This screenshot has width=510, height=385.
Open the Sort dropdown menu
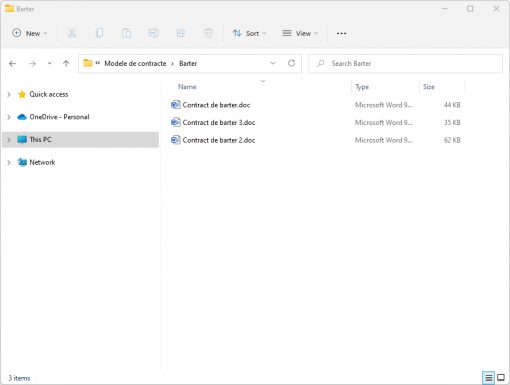click(x=250, y=33)
